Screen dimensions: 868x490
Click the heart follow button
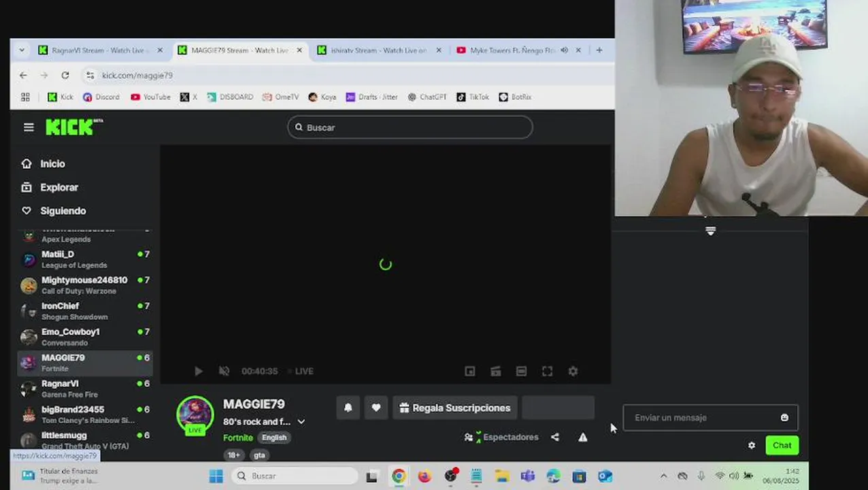click(376, 408)
